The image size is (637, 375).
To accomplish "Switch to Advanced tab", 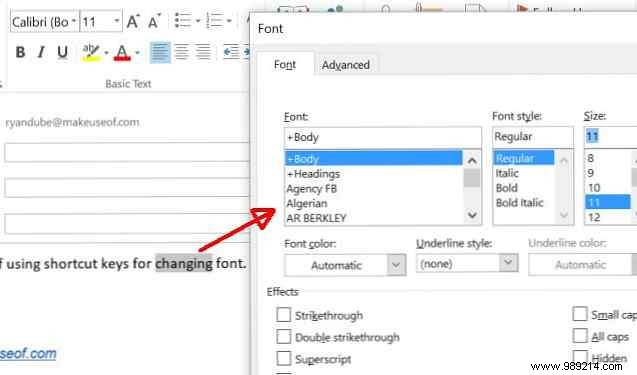I will click(x=346, y=65).
